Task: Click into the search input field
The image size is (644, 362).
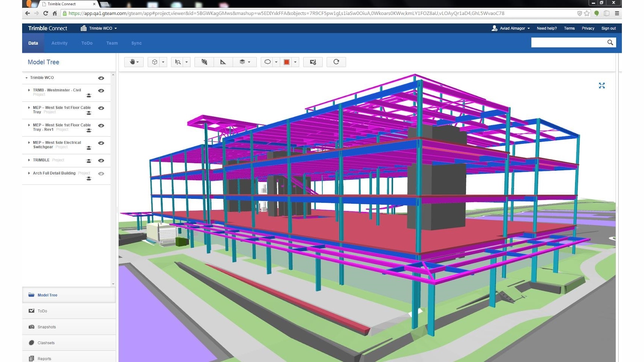Action: tap(568, 43)
